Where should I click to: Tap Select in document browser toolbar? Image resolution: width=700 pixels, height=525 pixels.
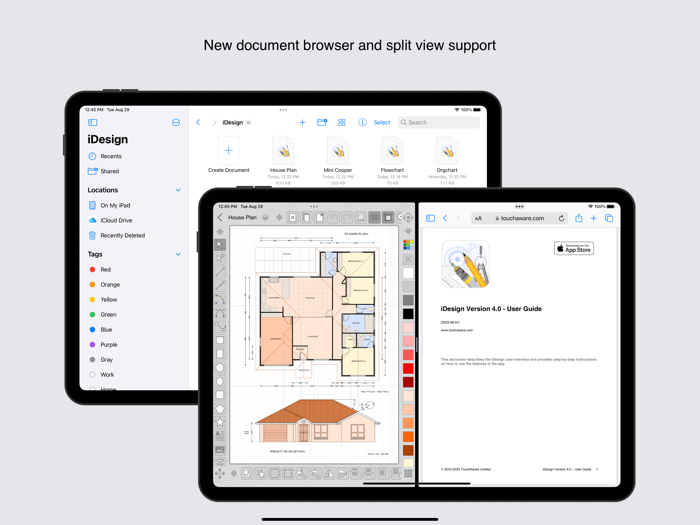[382, 122]
